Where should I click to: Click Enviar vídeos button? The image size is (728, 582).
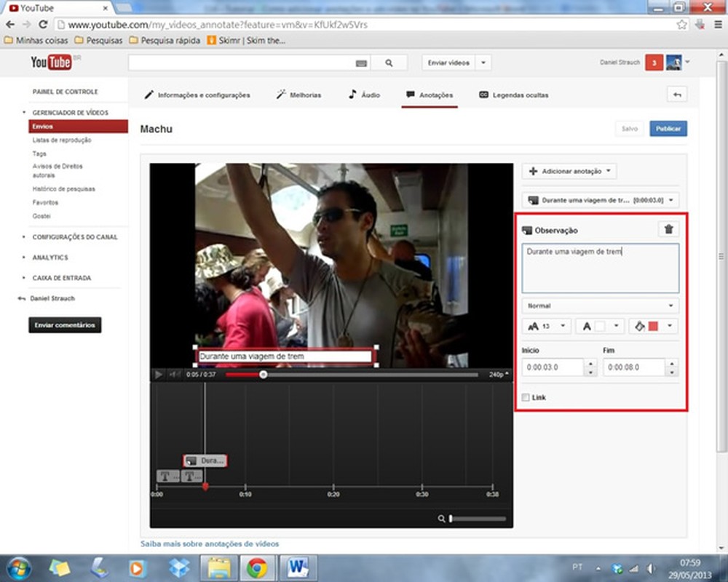pos(448,63)
